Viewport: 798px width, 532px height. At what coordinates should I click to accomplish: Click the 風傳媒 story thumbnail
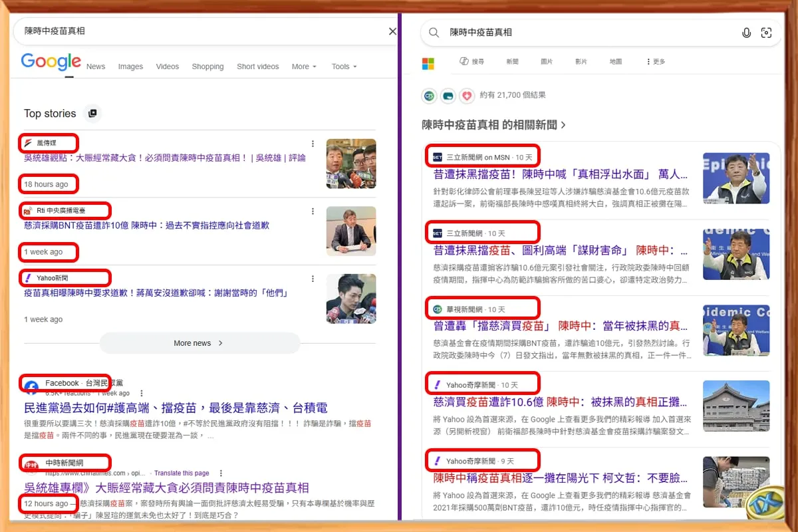pyautogui.click(x=351, y=164)
